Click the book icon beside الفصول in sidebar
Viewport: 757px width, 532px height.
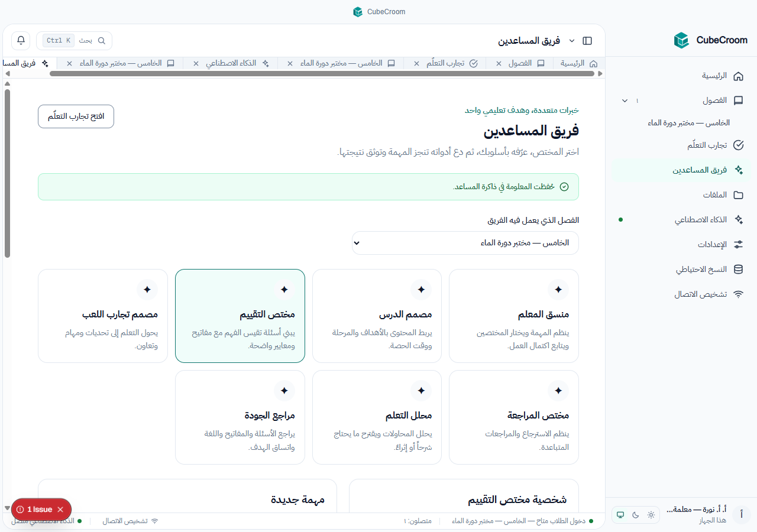point(738,100)
